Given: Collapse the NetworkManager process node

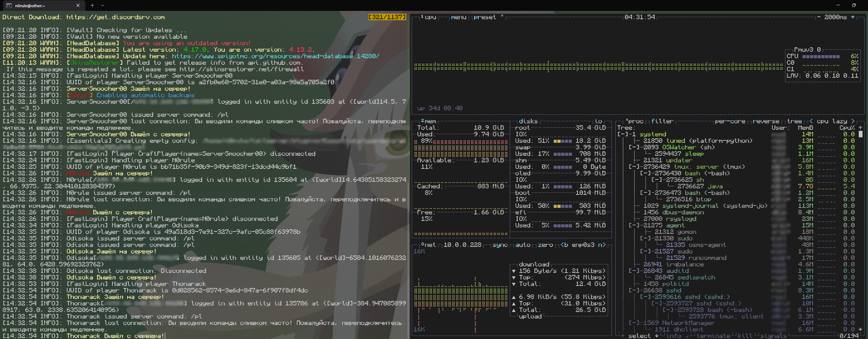Looking at the screenshot, I should pyautogui.click(x=634, y=323).
